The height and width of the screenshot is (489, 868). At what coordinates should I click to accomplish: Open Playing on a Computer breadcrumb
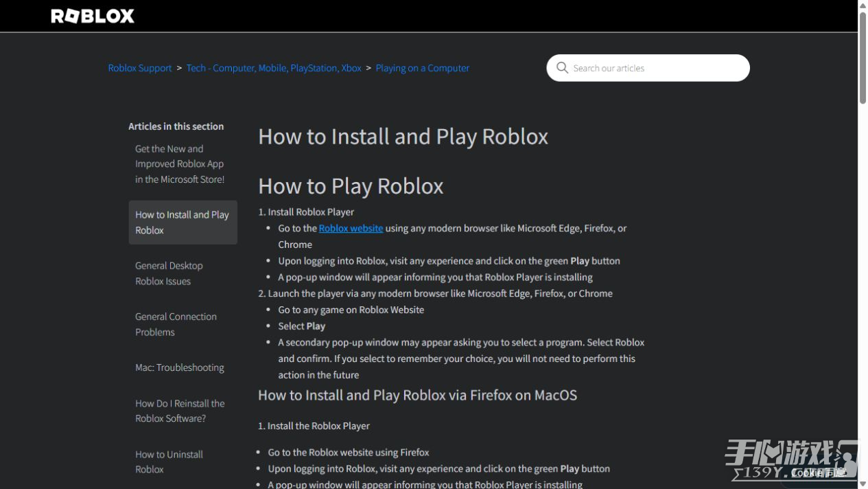pyautogui.click(x=423, y=68)
